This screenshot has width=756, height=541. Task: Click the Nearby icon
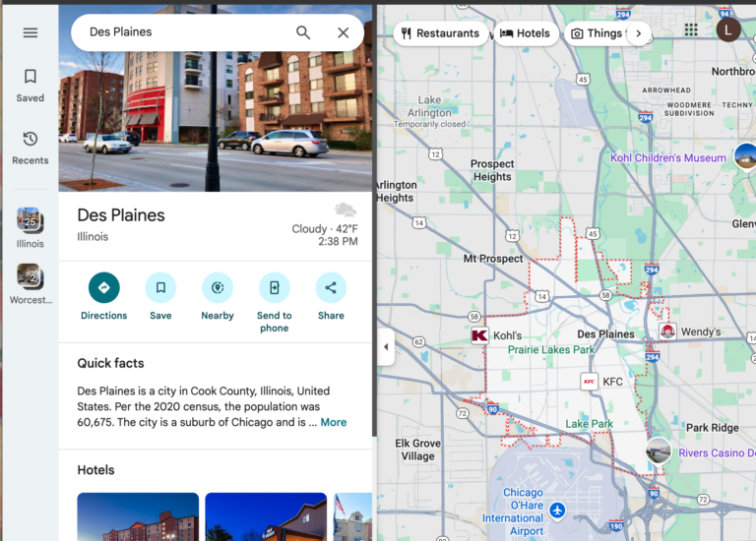(x=218, y=287)
